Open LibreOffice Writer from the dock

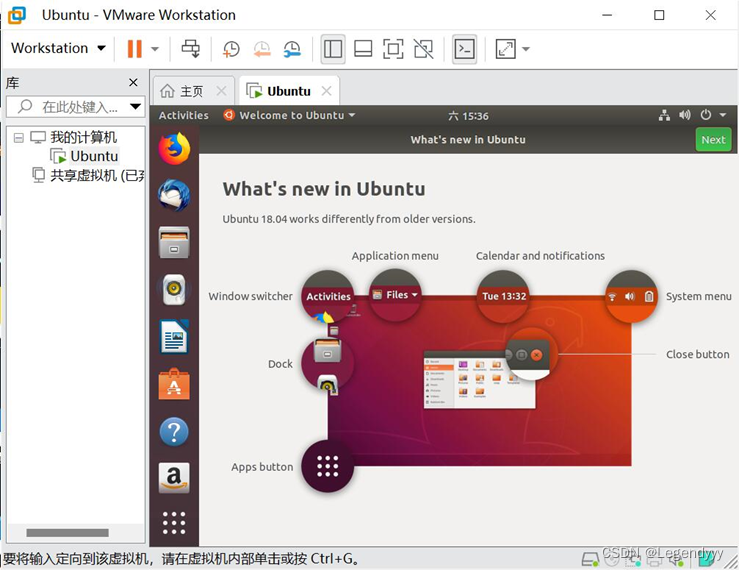point(174,337)
